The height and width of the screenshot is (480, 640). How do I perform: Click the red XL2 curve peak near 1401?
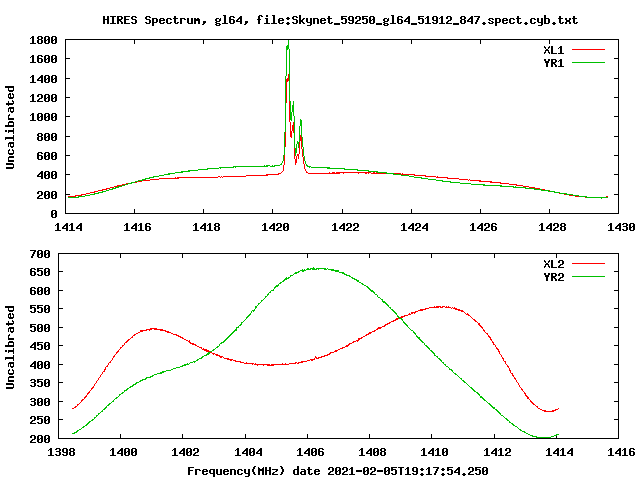(x=153, y=329)
